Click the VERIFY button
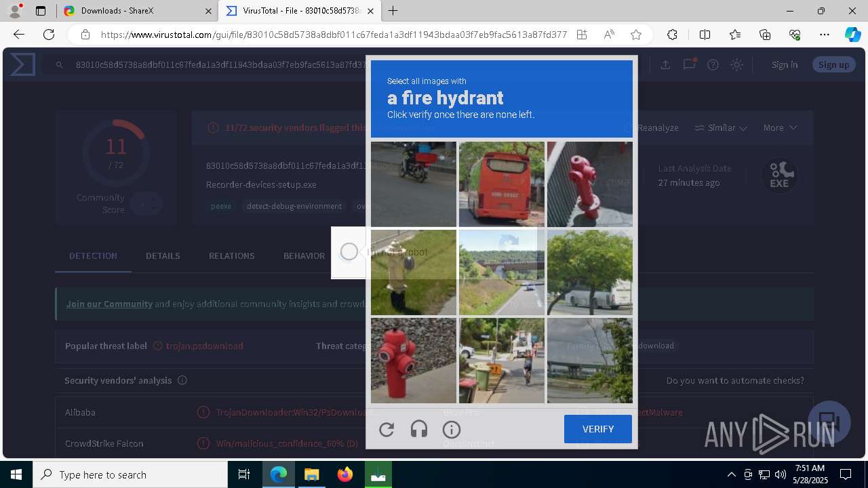Image resolution: width=868 pixels, height=488 pixels. 598,429
